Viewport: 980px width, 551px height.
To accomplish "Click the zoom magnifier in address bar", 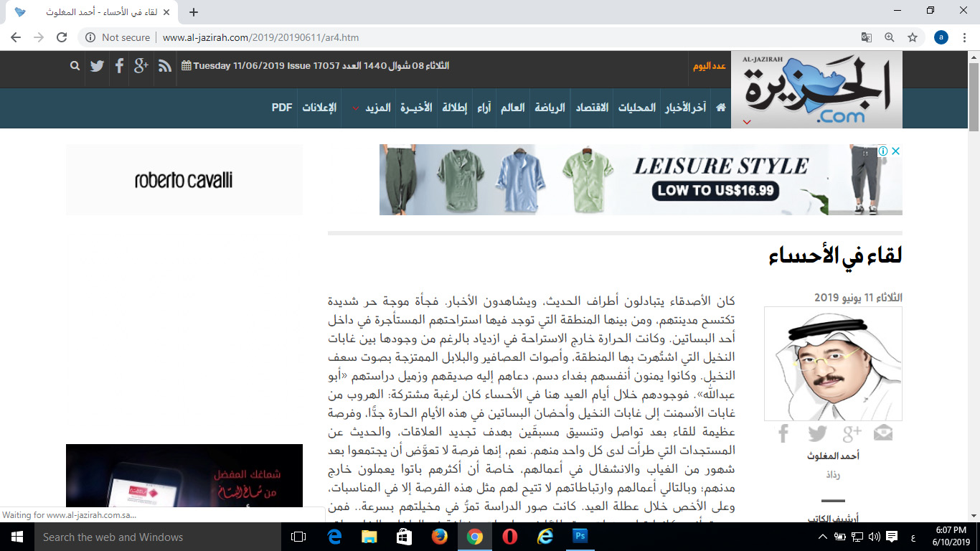I will tap(890, 37).
